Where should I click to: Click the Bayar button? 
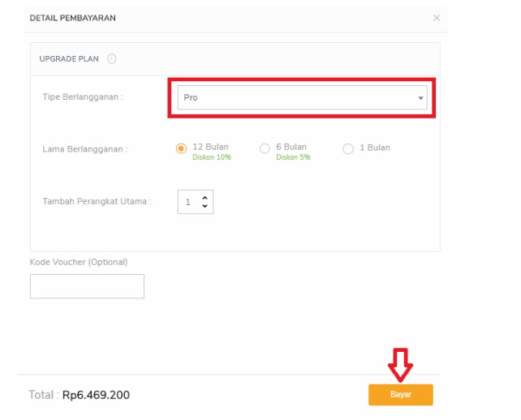click(x=401, y=394)
